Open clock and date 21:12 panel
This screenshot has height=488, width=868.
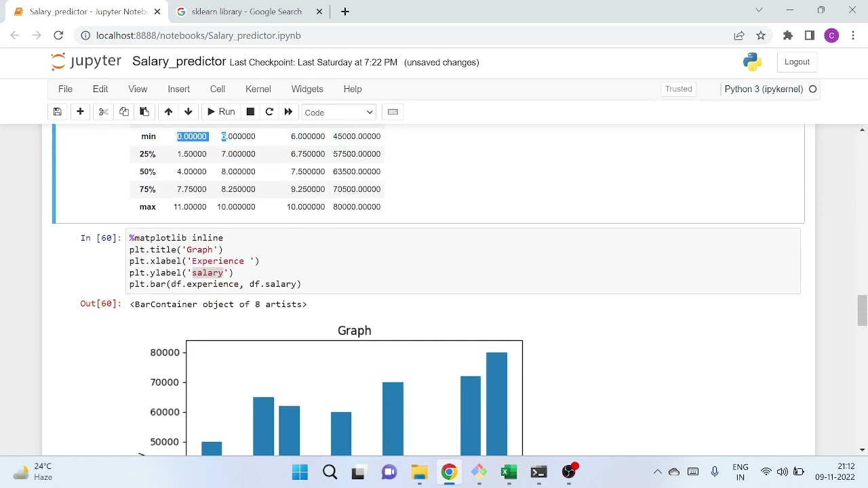click(x=835, y=472)
